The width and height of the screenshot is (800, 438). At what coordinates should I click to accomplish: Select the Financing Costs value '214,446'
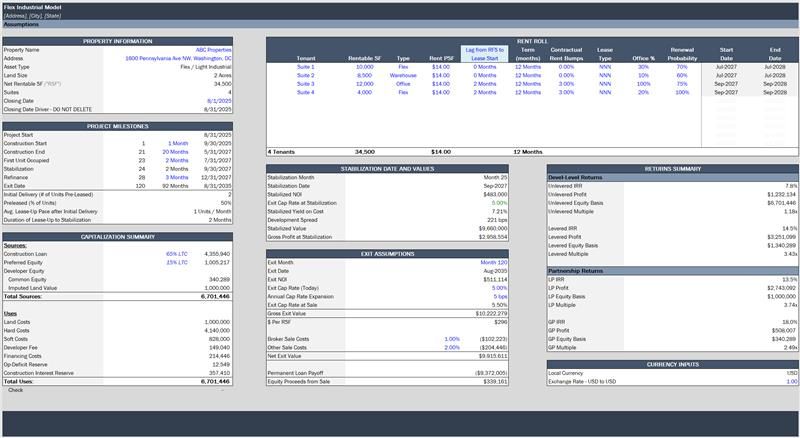click(x=219, y=356)
